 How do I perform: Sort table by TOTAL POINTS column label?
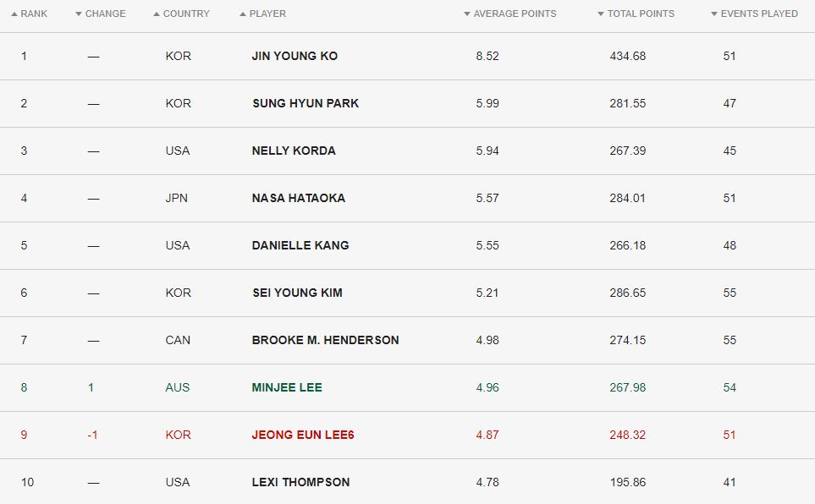pyautogui.click(x=641, y=14)
